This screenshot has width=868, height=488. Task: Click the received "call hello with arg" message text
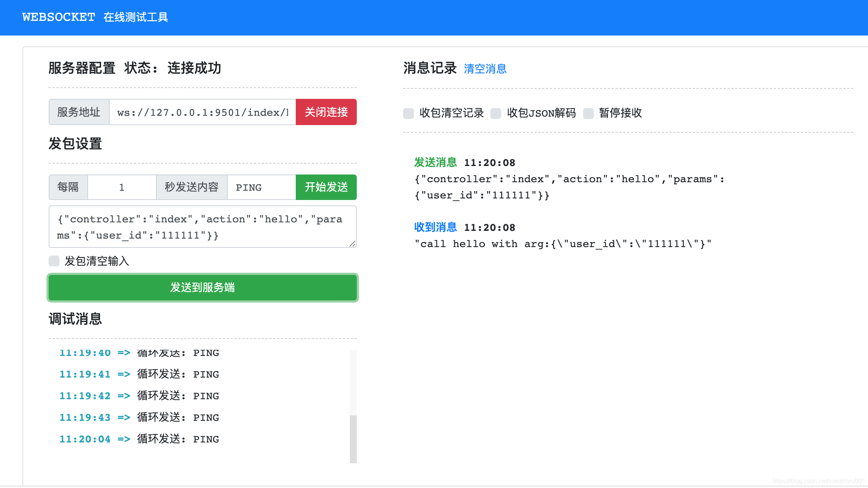coord(563,244)
